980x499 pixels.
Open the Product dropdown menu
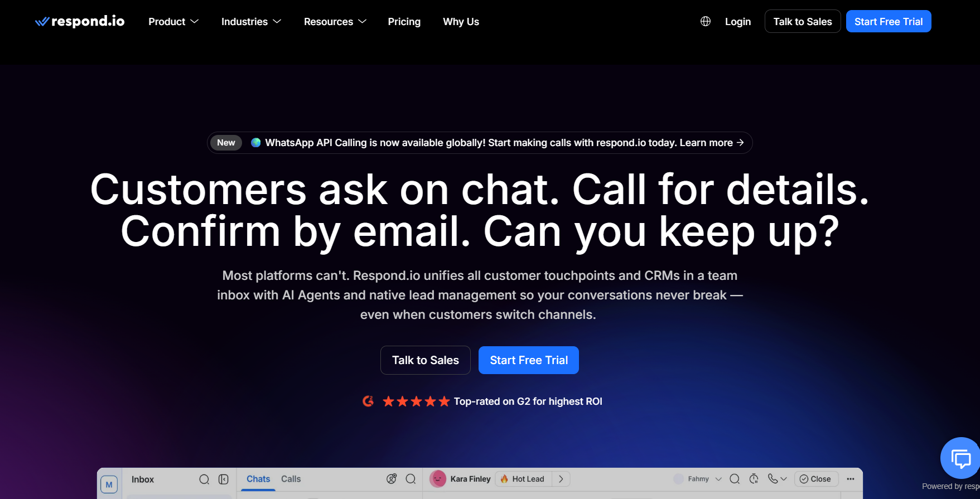173,22
